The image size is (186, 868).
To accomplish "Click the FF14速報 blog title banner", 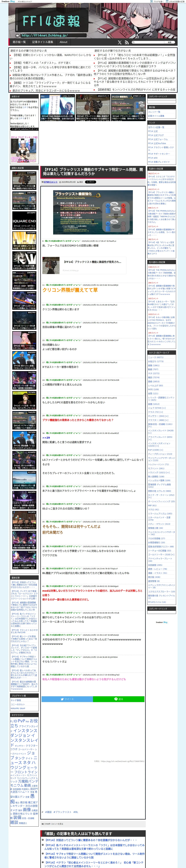I will 51,22.
